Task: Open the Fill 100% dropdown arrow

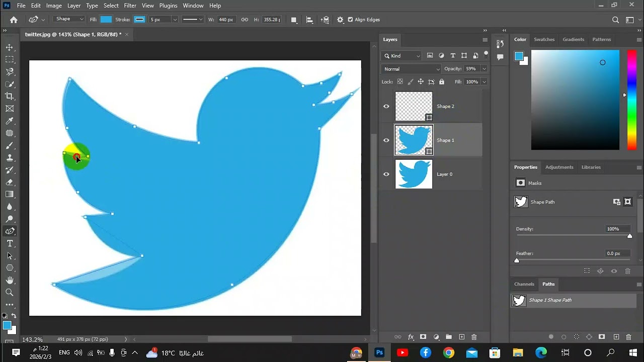Action: 484,81
